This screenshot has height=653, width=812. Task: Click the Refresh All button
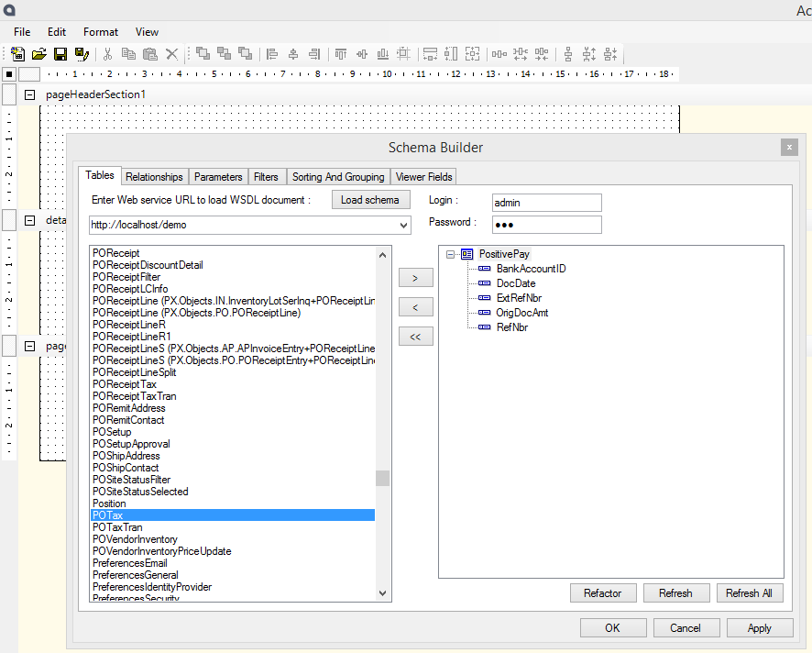click(x=749, y=593)
